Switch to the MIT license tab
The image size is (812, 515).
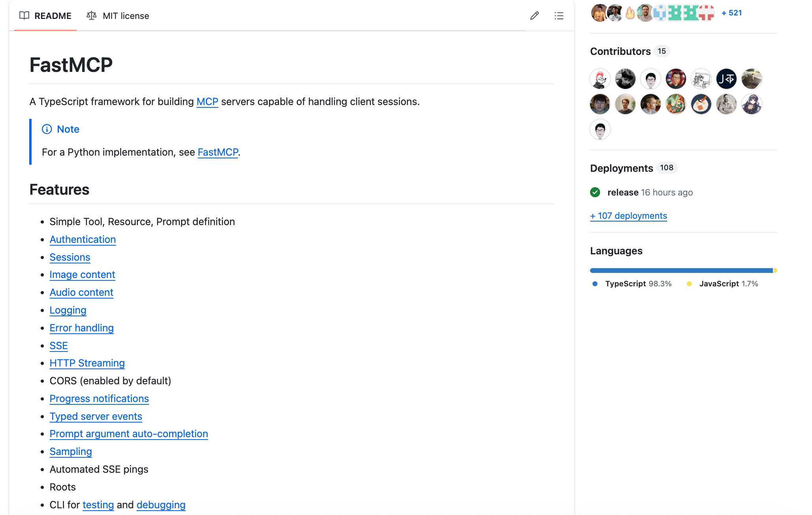[x=118, y=16]
